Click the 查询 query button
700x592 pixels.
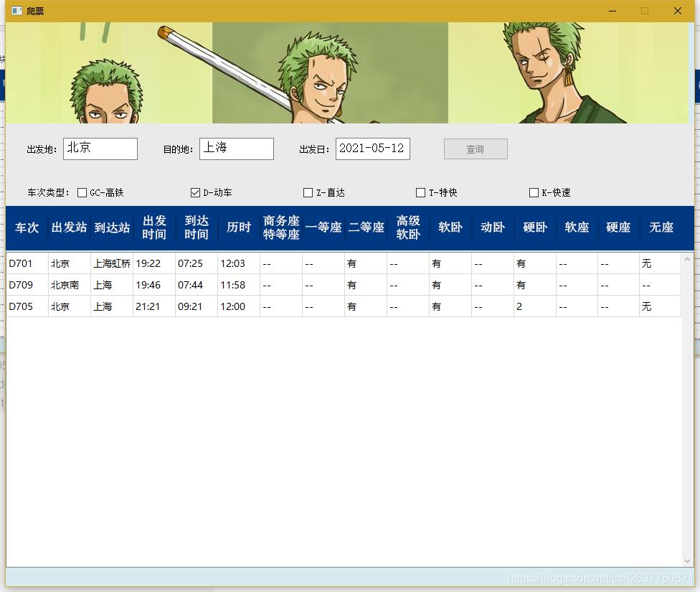475,149
